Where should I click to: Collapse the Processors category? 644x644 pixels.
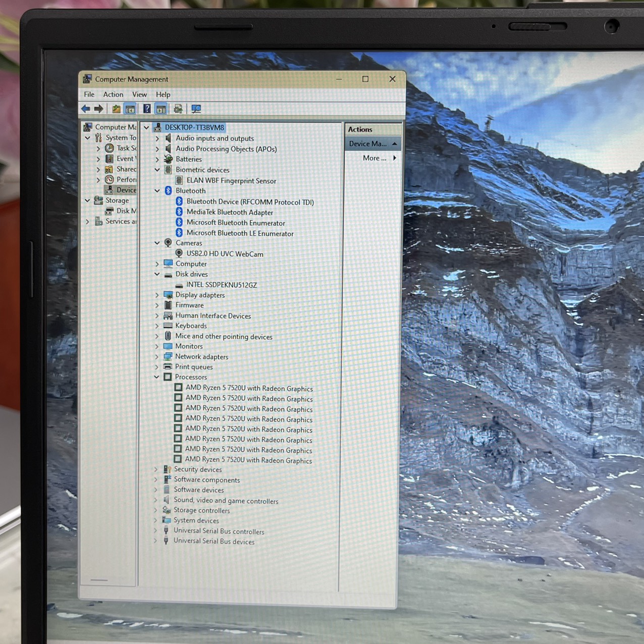[156, 377]
